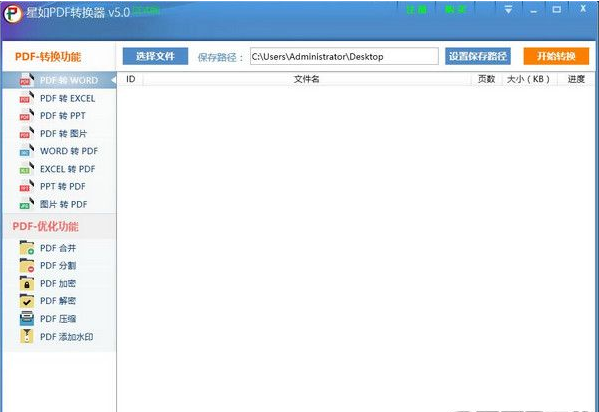Open the PDF 加密 lock icon

coord(27,283)
